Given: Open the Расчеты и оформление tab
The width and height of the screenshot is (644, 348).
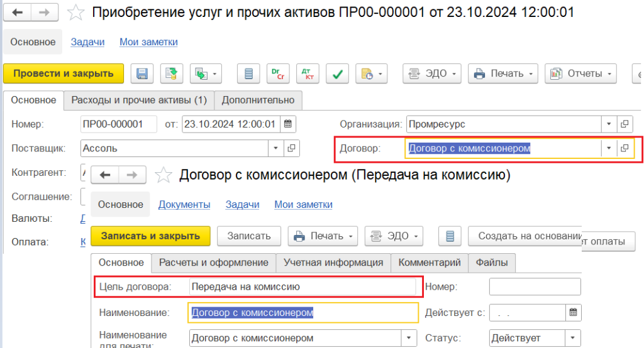Looking at the screenshot, I should click(214, 263).
